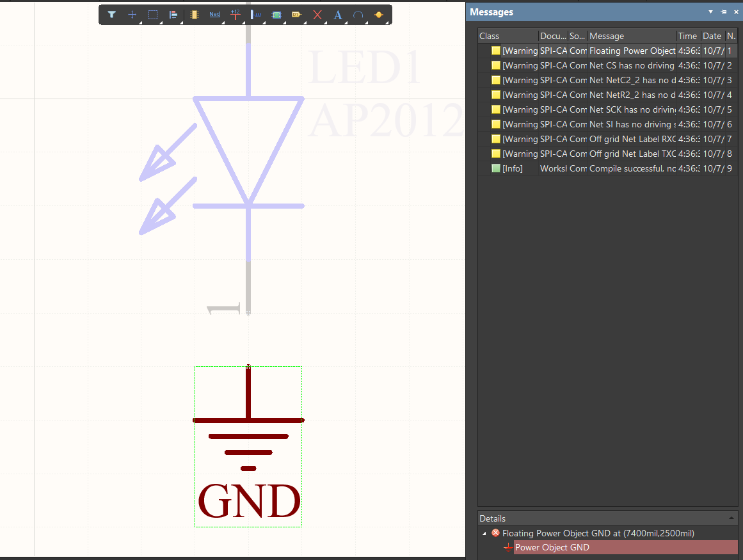Click the LED1 designator text
Screen dimensions: 743x560
pos(365,67)
